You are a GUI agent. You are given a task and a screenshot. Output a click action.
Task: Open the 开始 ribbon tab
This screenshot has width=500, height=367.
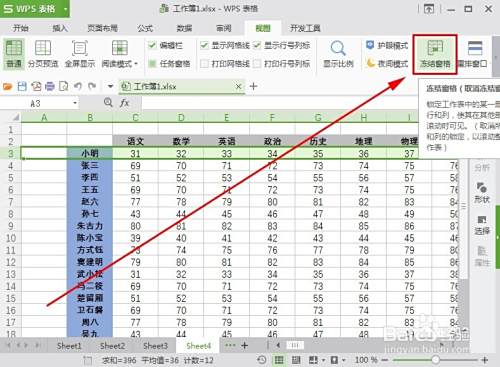point(20,28)
